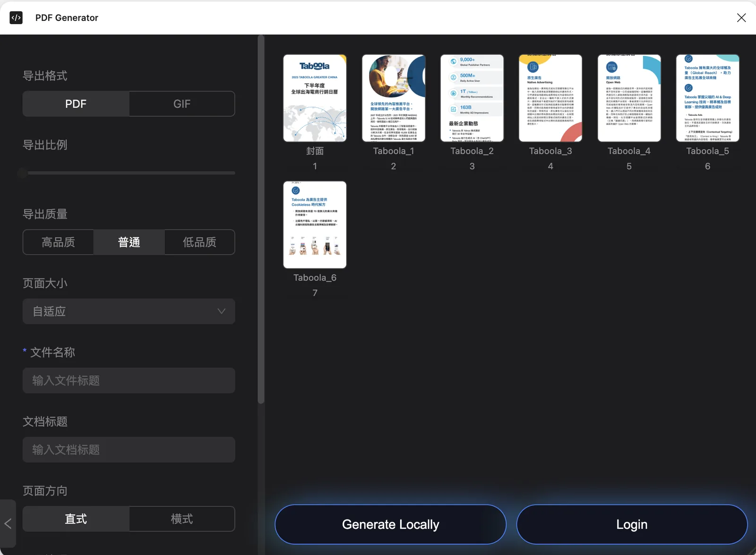Click the Taboola_6 label text
The height and width of the screenshot is (555, 756).
click(x=315, y=278)
